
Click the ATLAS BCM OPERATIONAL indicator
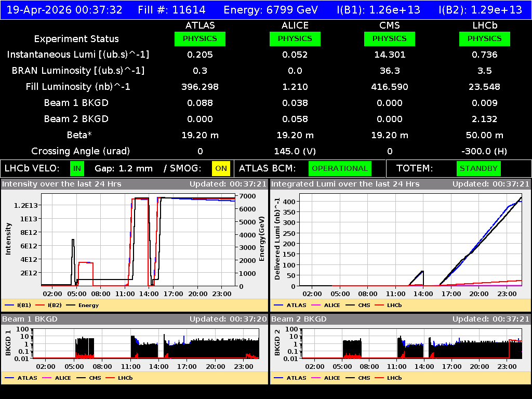tap(340, 168)
